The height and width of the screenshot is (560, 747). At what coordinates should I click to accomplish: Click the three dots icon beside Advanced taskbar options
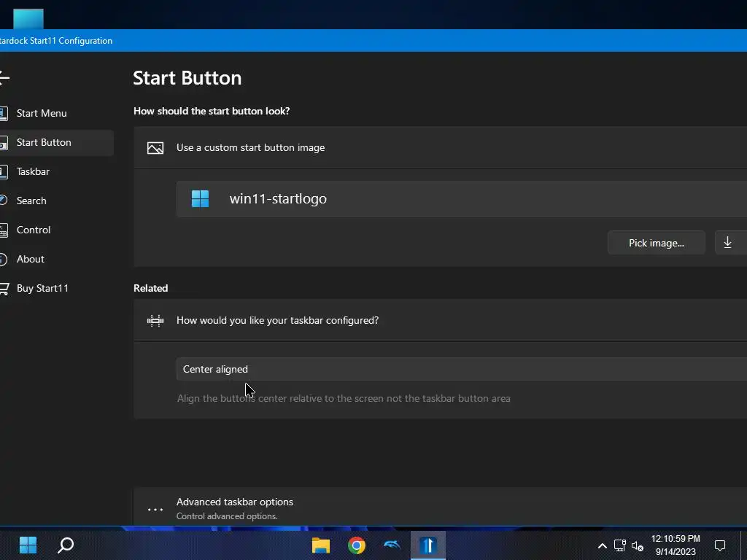[x=155, y=510]
